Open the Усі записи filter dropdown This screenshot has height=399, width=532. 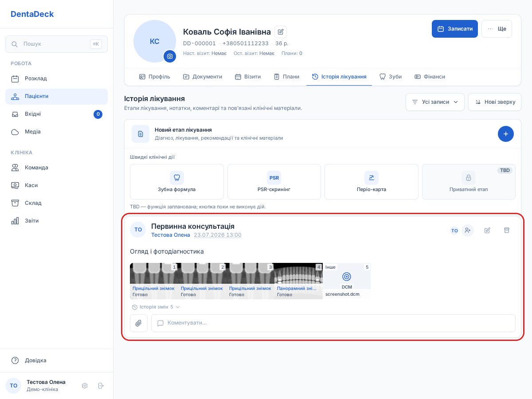click(x=435, y=102)
